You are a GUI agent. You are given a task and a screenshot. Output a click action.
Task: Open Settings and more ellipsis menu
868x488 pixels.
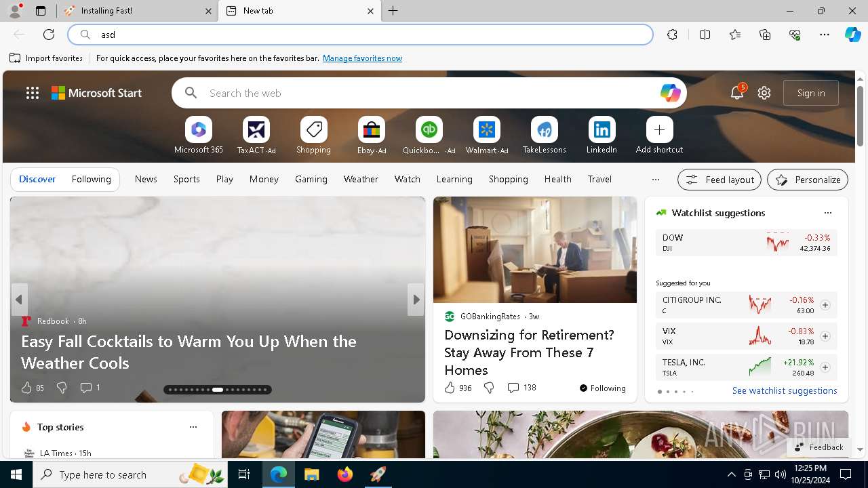point(825,35)
